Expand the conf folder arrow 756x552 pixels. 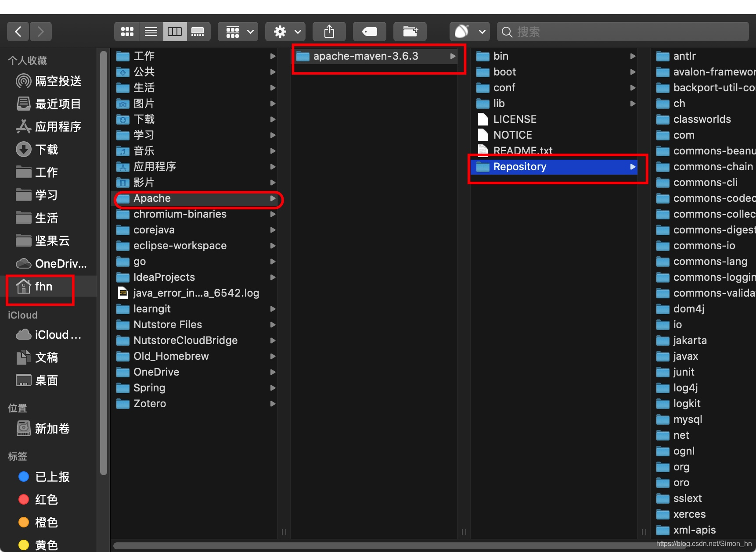[x=633, y=88]
